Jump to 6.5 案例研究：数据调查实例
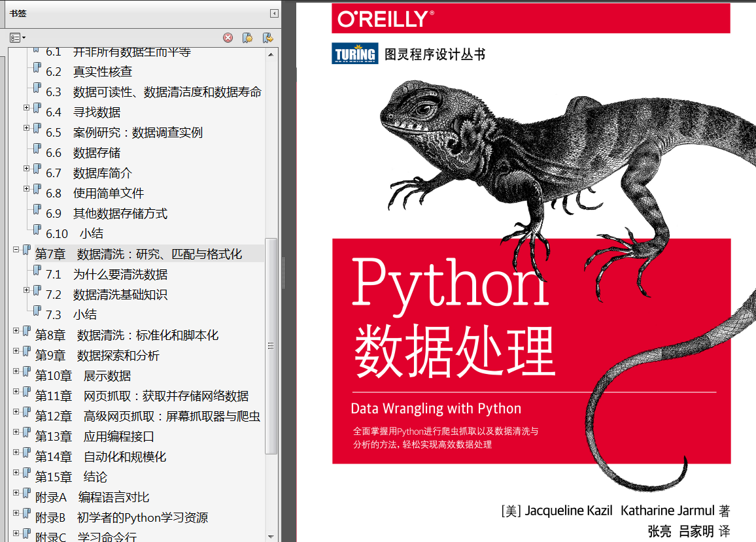756x542 pixels. point(124,133)
